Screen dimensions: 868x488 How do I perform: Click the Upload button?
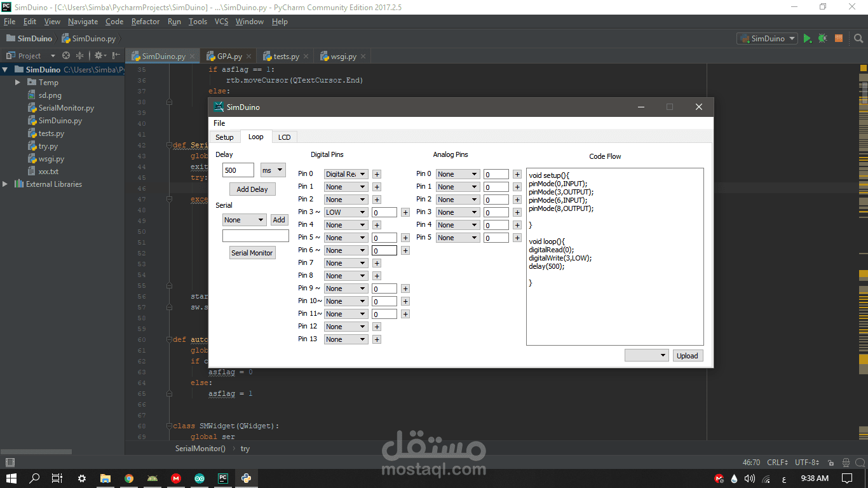688,356
